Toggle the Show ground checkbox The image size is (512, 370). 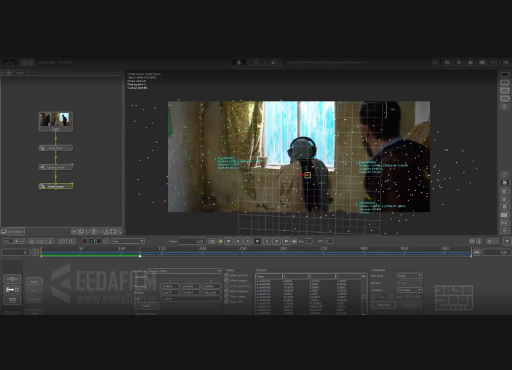tap(227, 275)
